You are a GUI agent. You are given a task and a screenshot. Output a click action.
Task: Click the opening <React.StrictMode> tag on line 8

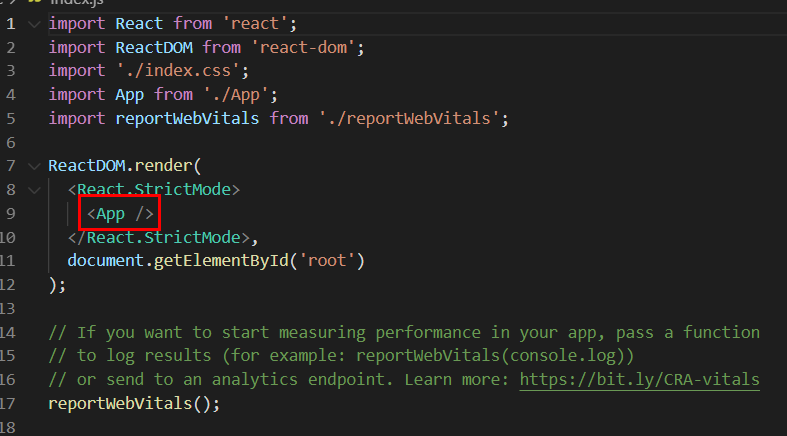tap(154, 190)
